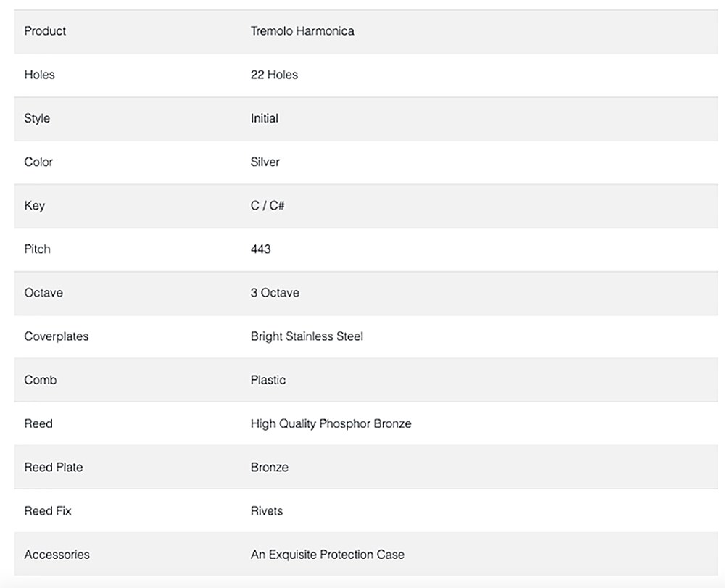Click the "Key" row label

34,205
